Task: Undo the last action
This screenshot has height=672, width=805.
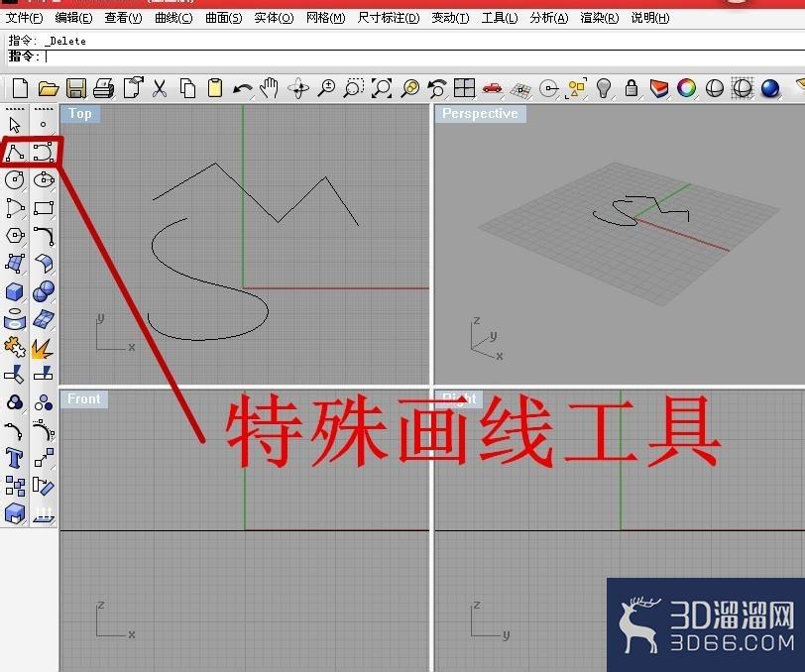Action: click(242, 89)
